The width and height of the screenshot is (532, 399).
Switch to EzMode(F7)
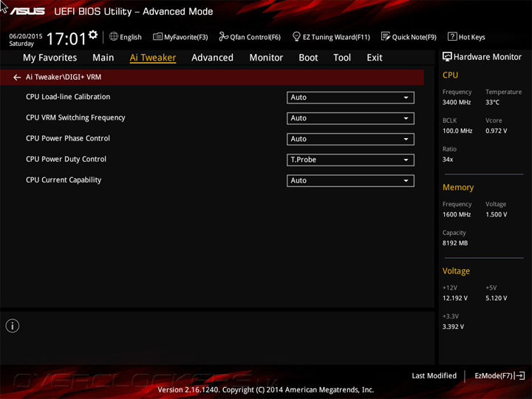[499, 375]
